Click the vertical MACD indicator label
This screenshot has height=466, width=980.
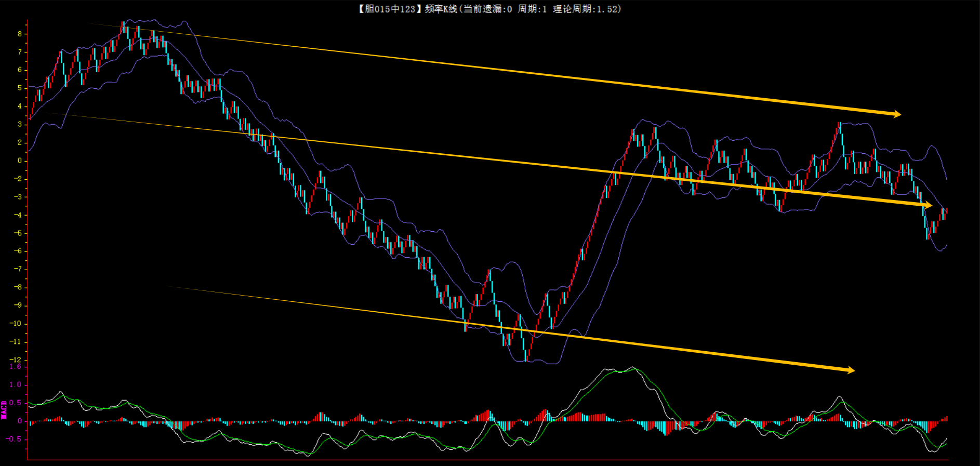4,410
